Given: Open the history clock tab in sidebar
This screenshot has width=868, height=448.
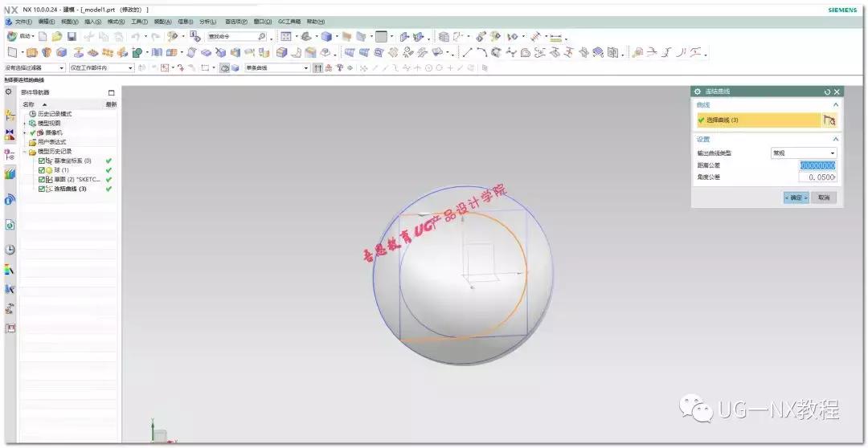Looking at the screenshot, I should pyautogui.click(x=10, y=250).
